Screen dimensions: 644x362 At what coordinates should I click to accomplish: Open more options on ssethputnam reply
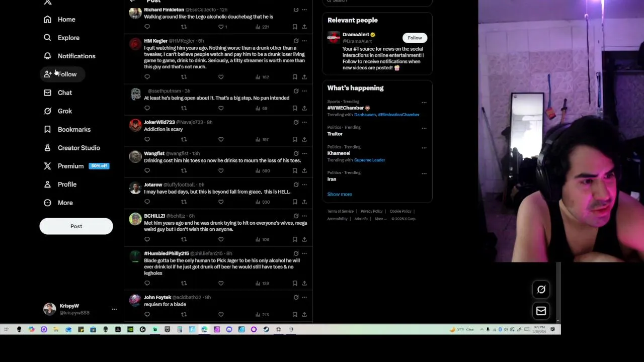tap(304, 91)
